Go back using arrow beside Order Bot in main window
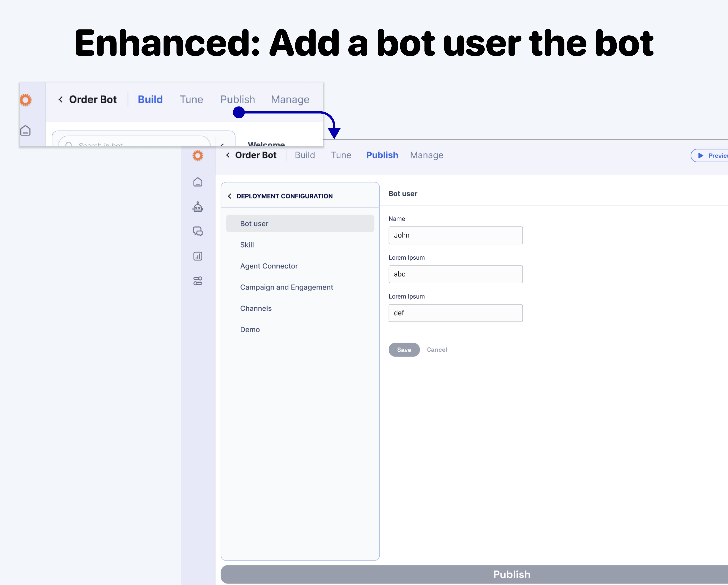Viewport: 728px width, 585px height. (228, 155)
